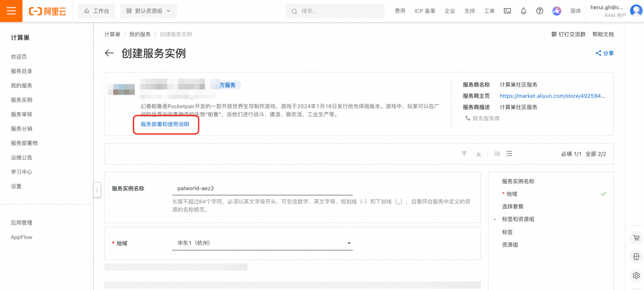Click the collapse-sections toolbar icon
644x290 pixels.
(497, 154)
